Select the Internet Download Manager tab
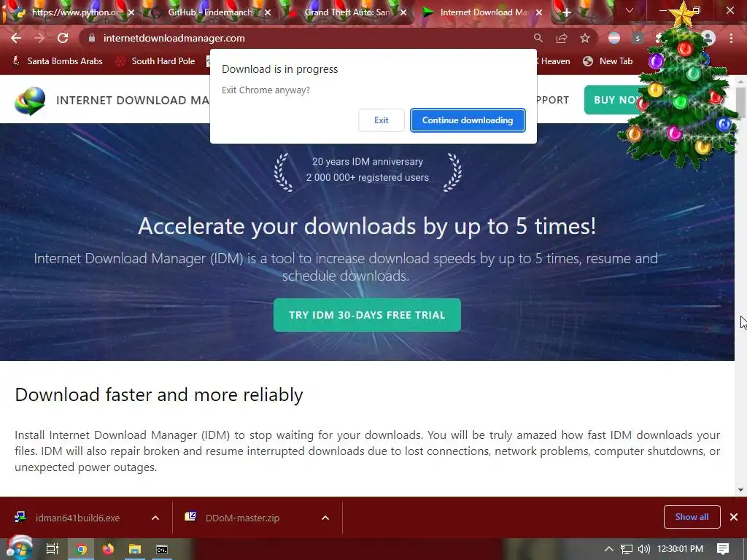This screenshot has height=560, width=747. tap(483, 12)
